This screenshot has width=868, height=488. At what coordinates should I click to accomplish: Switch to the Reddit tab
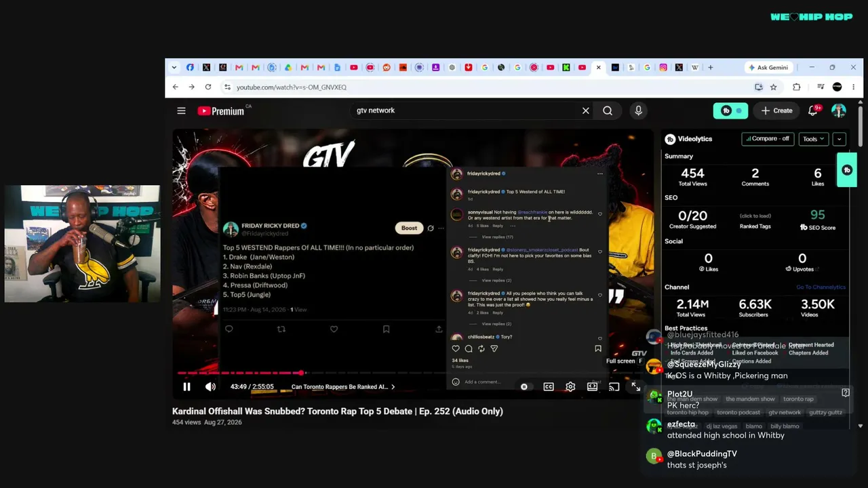(x=387, y=67)
